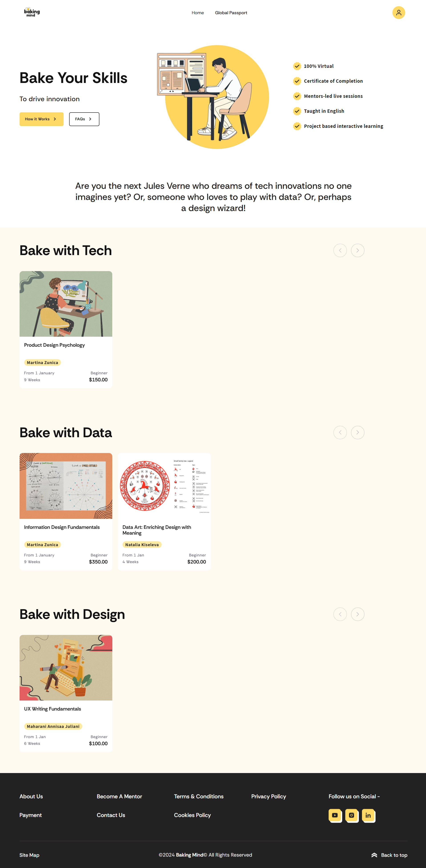Click previous arrow in Bake with Data
This screenshot has width=426, height=868.
pyautogui.click(x=340, y=432)
